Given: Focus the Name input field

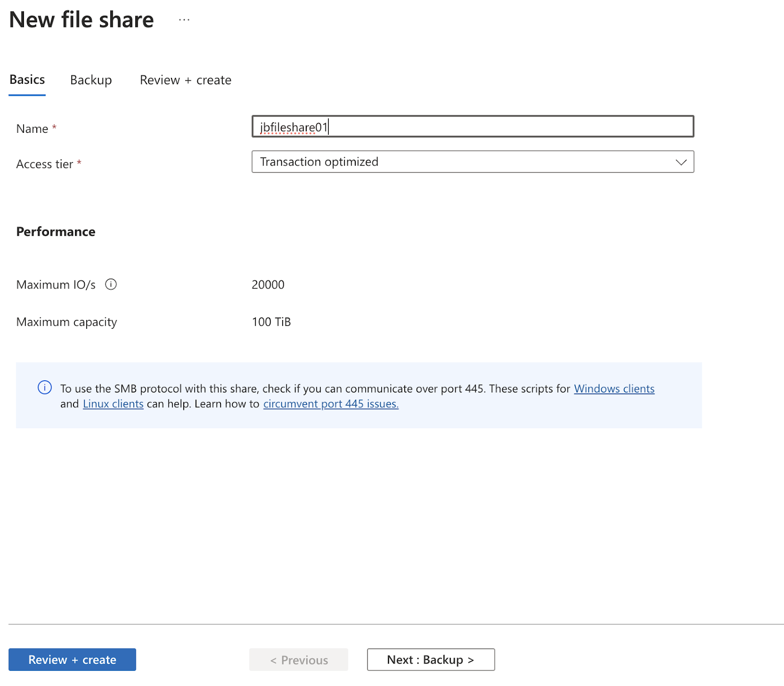Looking at the screenshot, I should pos(473,126).
